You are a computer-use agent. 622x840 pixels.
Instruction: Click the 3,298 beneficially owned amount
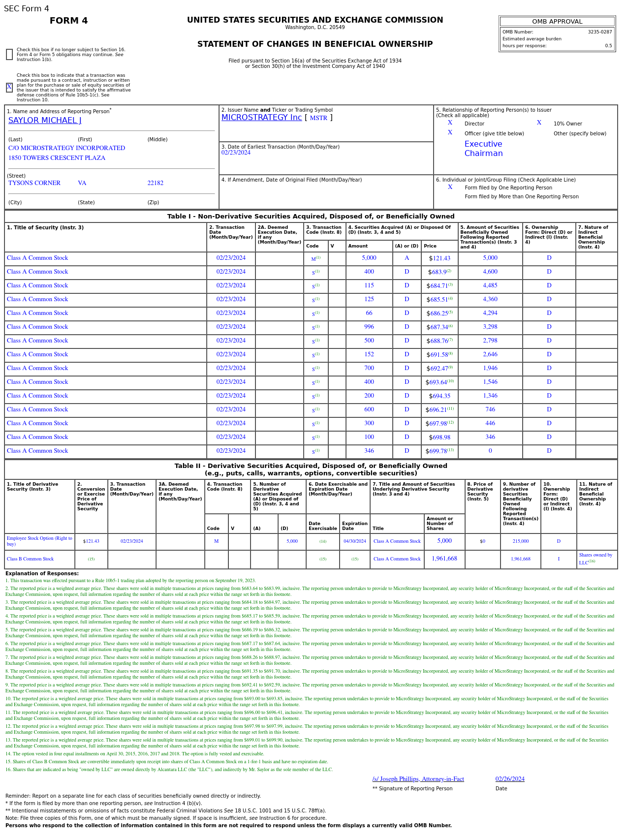[490, 327]
